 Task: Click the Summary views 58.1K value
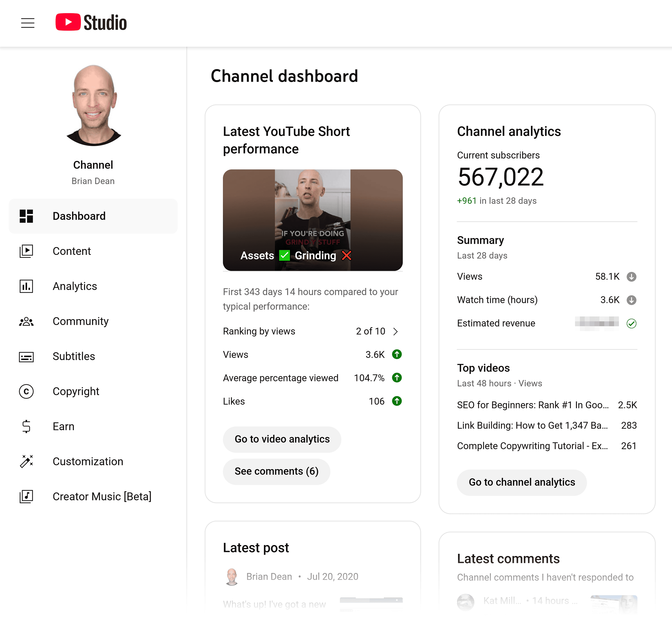click(607, 277)
